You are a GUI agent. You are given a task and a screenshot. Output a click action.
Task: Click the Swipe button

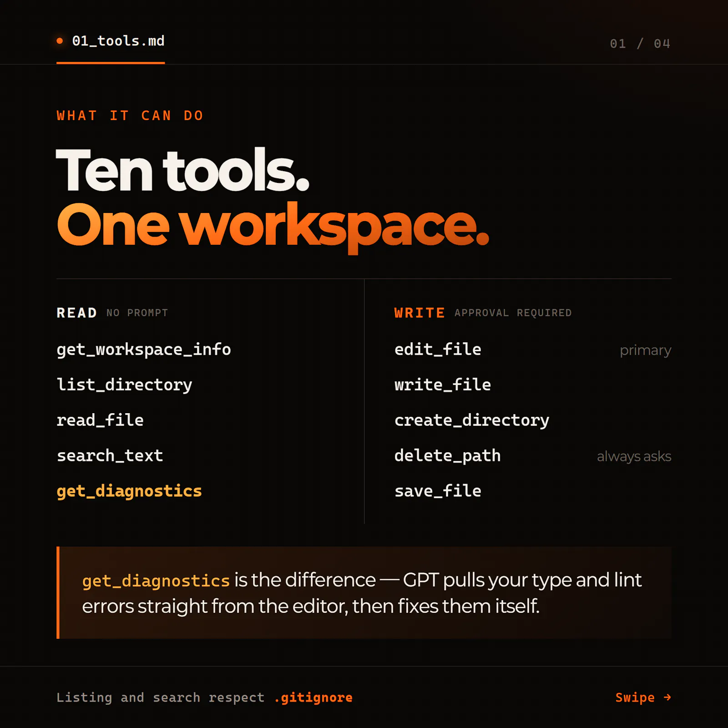643,698
